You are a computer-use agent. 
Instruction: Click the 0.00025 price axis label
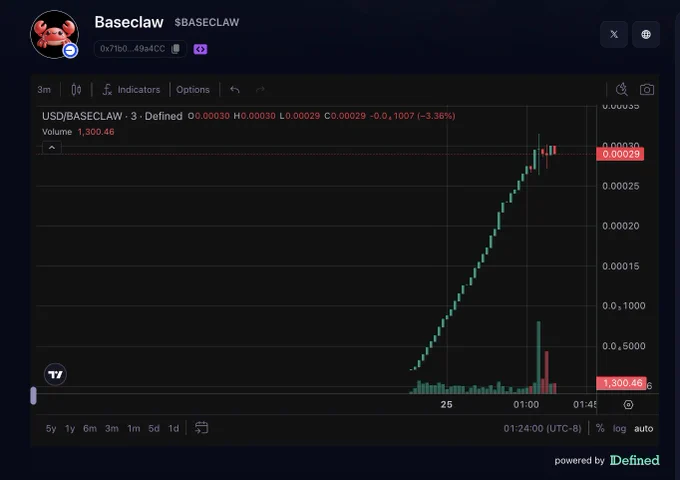(621, 186)
